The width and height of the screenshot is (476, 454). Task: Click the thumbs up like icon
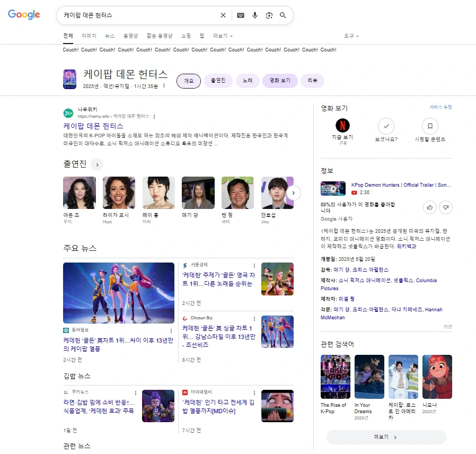click(x=430, y=207)
